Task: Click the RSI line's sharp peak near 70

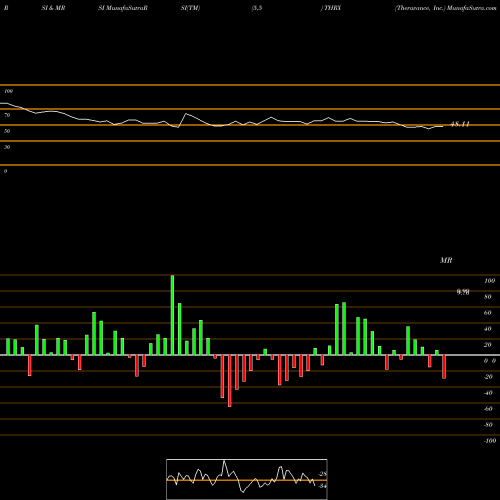Action: point(186,114)
